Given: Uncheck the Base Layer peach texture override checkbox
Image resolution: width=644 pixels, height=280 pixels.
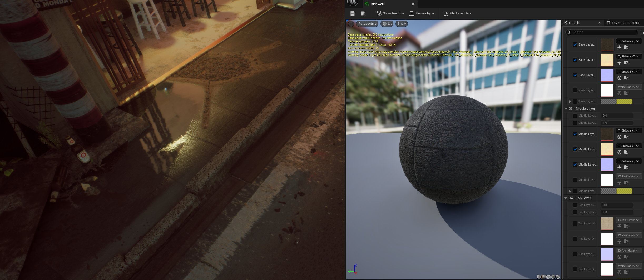Looking at the screenshot, I should [x=575, y=60].
